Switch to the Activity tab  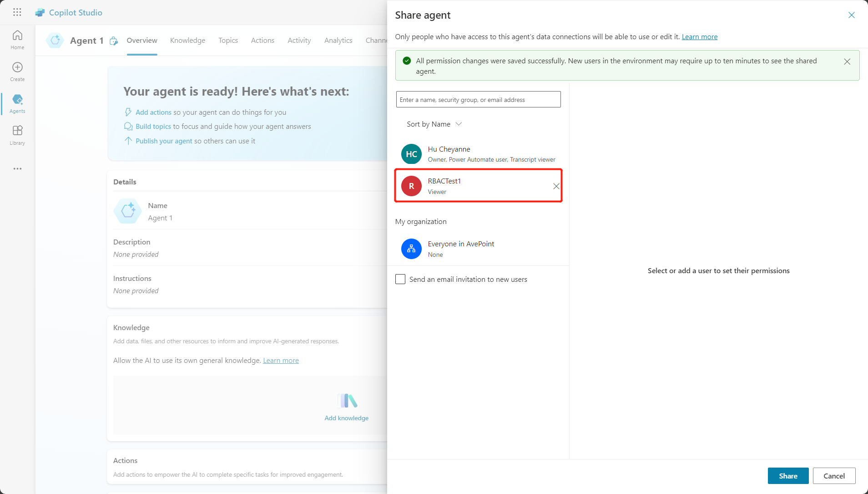(299, 41)
